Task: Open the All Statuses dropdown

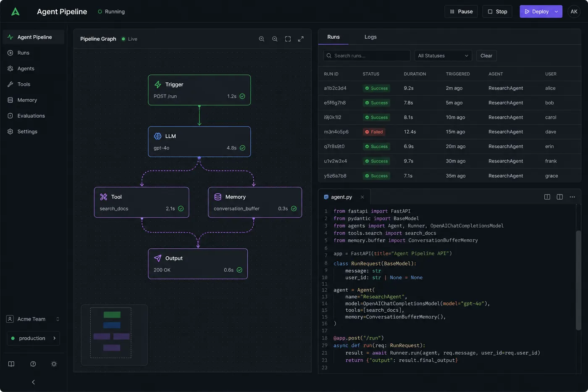Action: [443, 56]
